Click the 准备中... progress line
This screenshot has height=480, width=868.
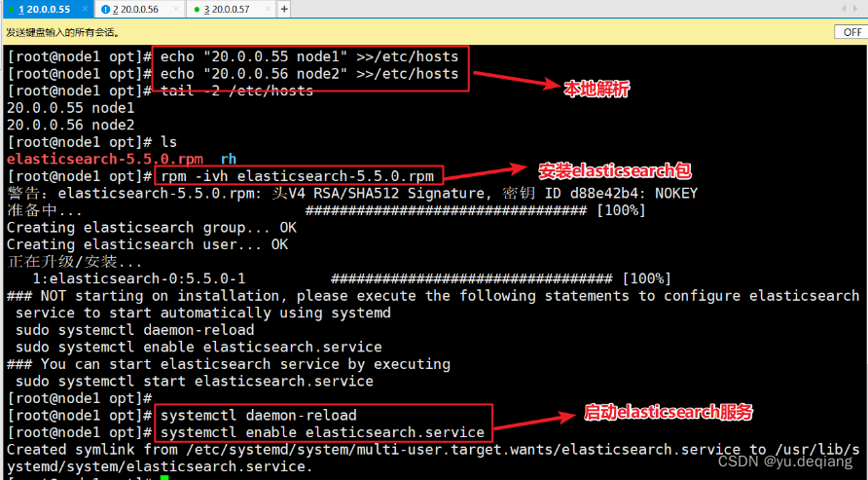pyautogui.click(x=326, y=211)
